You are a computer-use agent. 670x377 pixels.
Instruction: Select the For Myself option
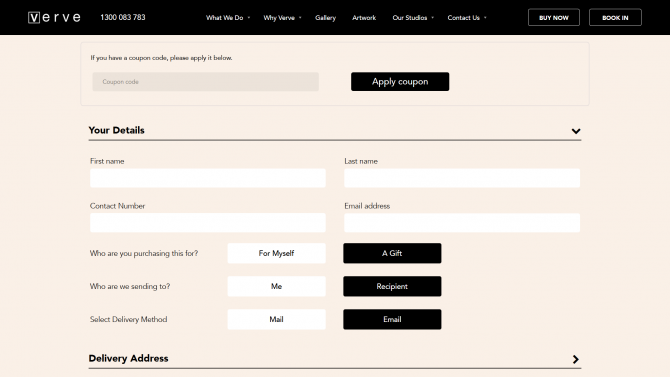click(276, 253)
